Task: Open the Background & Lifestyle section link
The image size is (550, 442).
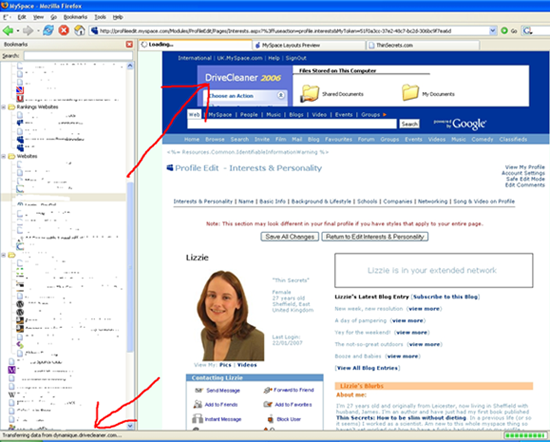Action: 321,201
